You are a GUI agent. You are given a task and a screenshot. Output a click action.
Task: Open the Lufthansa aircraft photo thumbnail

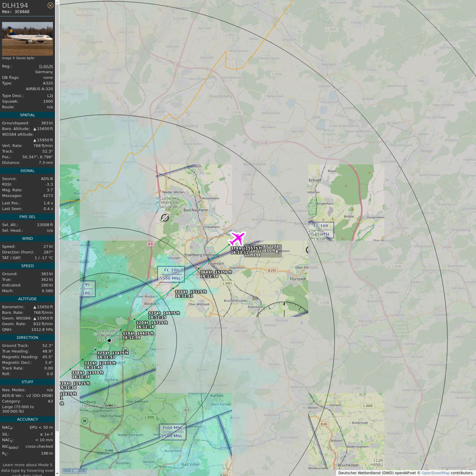pos(27,39)
